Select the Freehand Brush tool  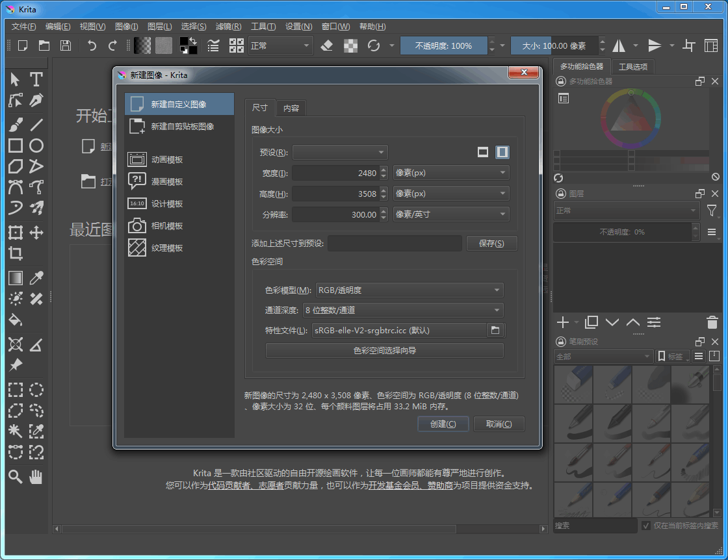16,123
